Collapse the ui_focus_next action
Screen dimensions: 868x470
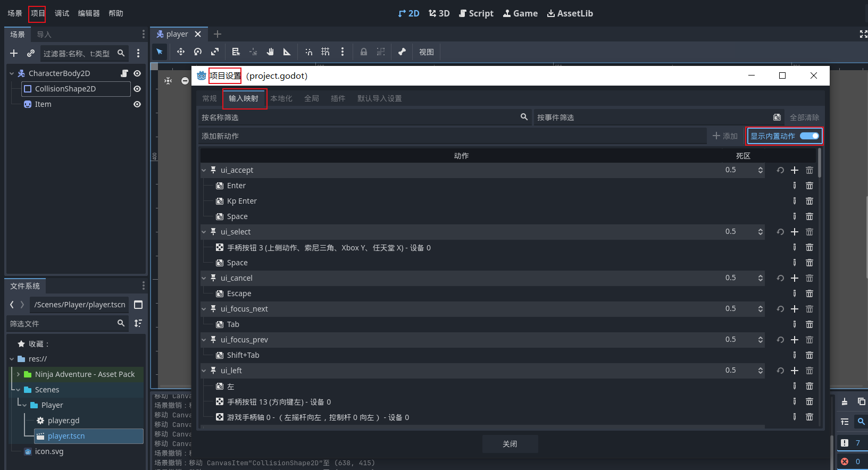(204, 309)
